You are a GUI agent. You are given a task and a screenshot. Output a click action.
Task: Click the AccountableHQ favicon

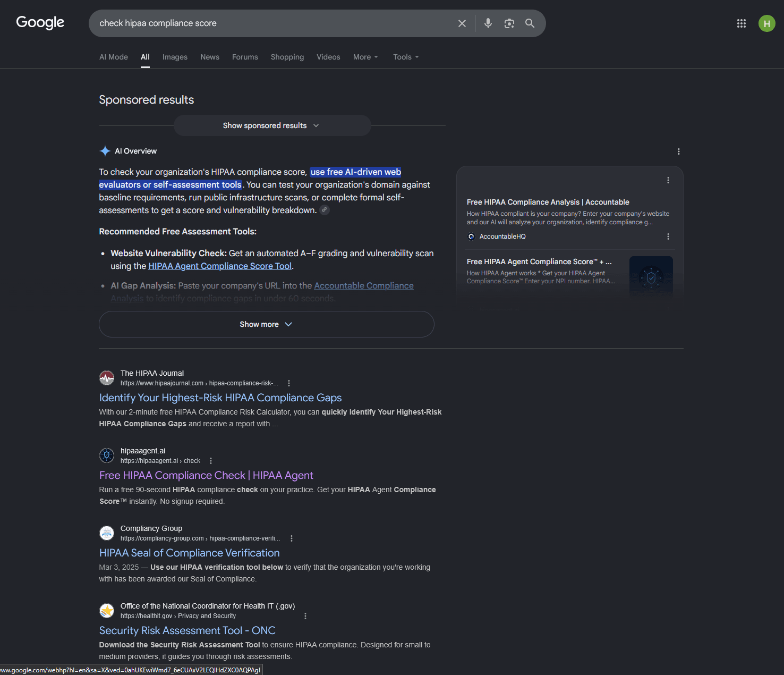point(471,237)
